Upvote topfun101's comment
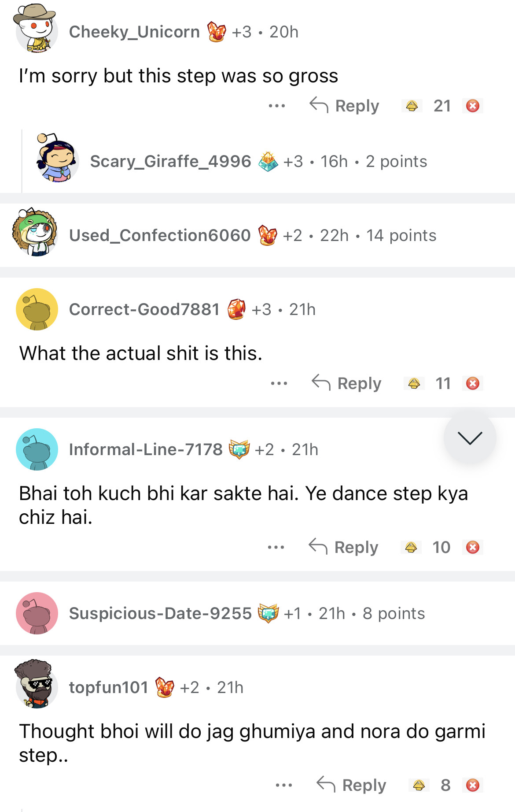515x812 pixels. tap(419, 785)
